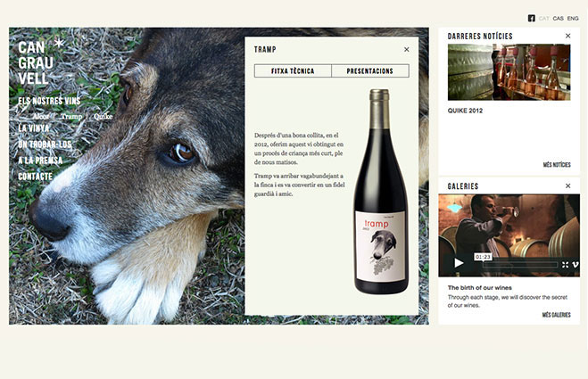The image size is (588, 379).
Task: Close the Galeries panel
Action: pos(567,185)
